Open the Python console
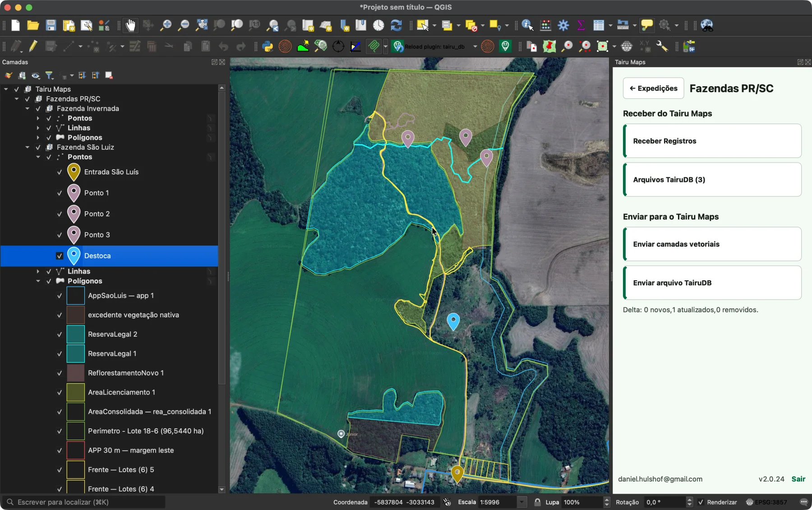Viewport: 812px width, 510px height. tap(268, 46)
